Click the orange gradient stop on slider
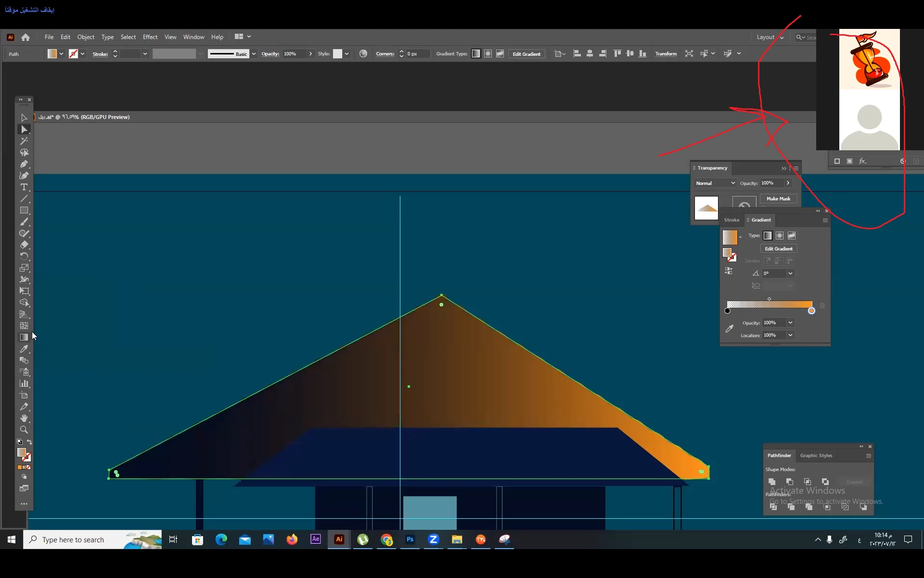This screenshot has height=578, width=924. coord(811,311)
